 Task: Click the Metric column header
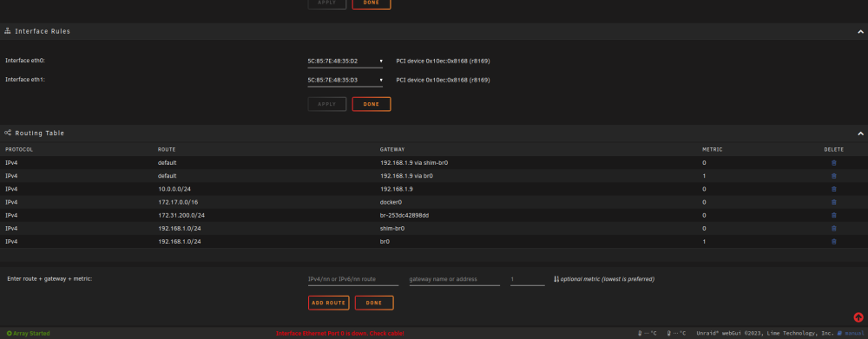coord(713,150)
